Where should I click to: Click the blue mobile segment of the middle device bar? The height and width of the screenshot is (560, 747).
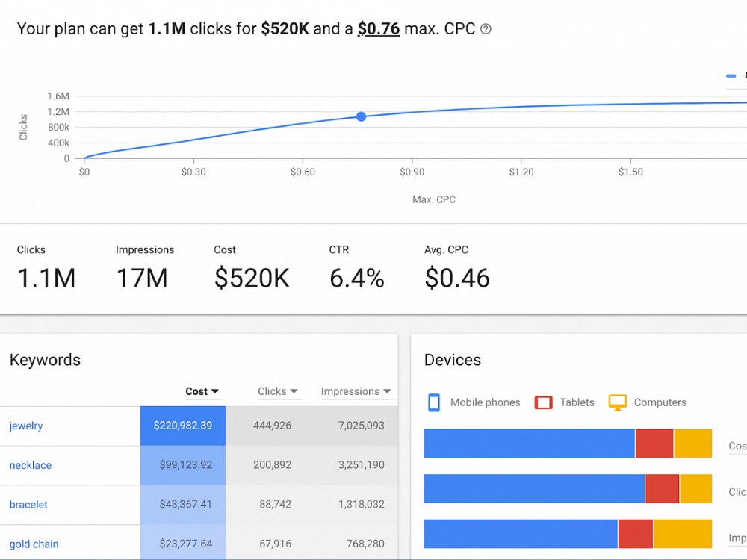[x=534, y=488]
